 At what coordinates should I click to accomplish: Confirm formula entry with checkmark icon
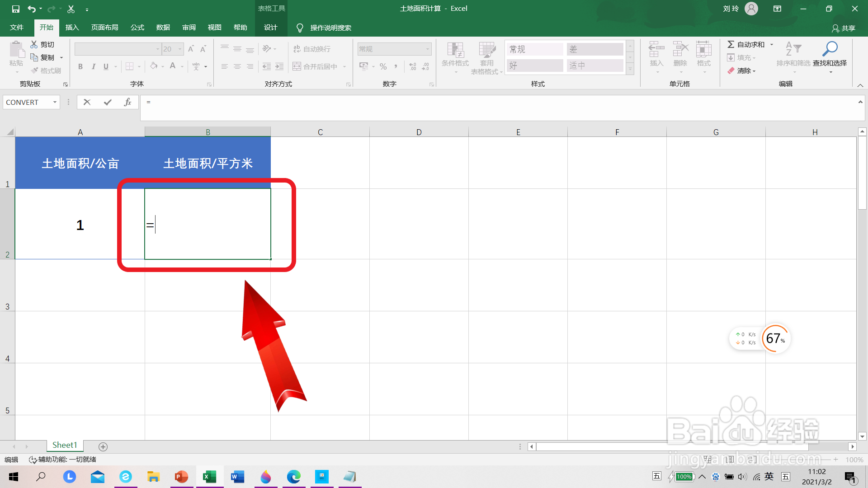tap(108, 103)
